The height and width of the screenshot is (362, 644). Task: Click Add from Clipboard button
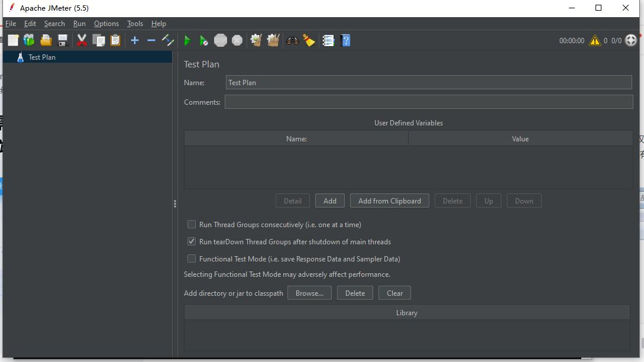click(389, 201)
